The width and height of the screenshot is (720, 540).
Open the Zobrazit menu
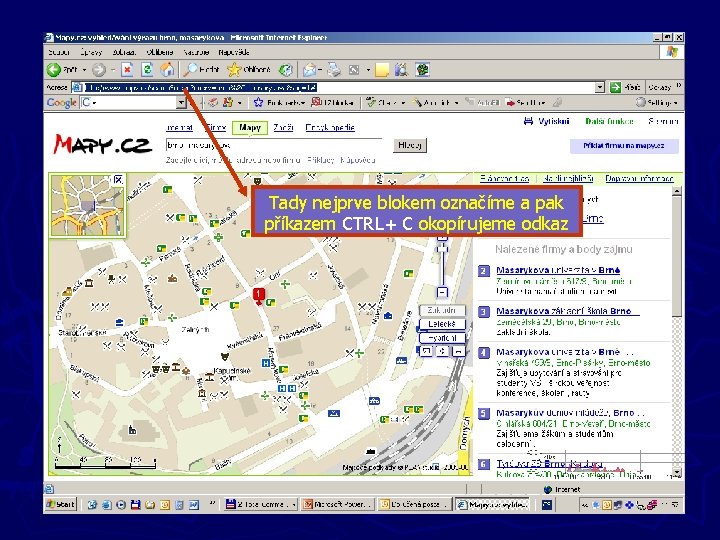tap(124, 52)
